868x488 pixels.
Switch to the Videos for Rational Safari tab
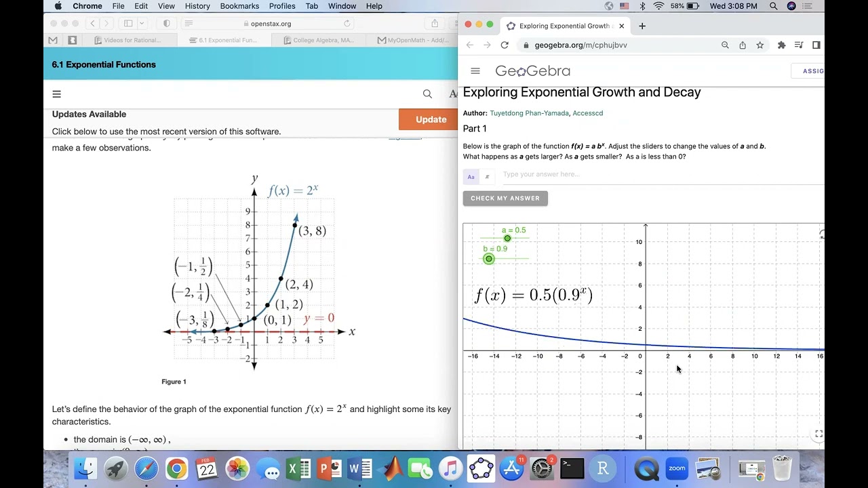(x=129, y=40)
